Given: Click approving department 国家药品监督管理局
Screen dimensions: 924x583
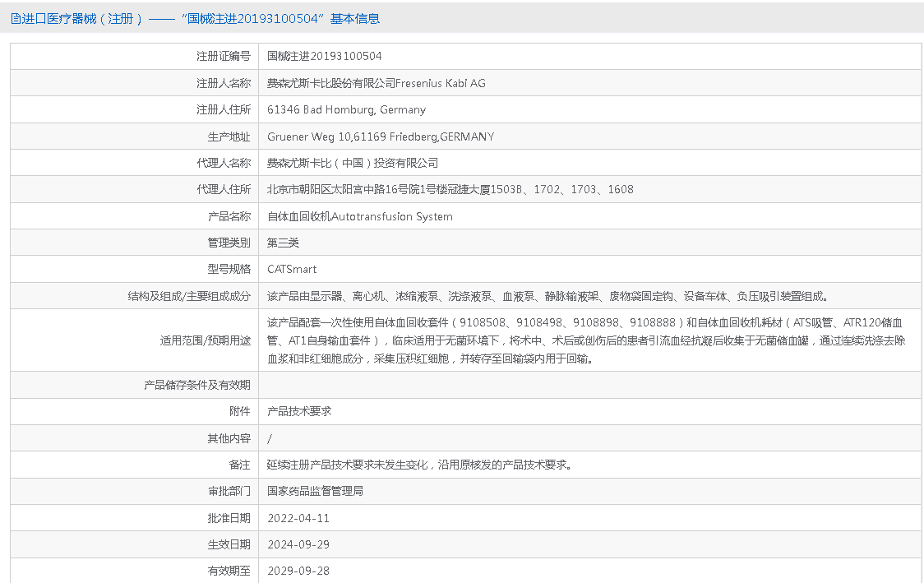Looking at the screenshot, I should point(316,491).
